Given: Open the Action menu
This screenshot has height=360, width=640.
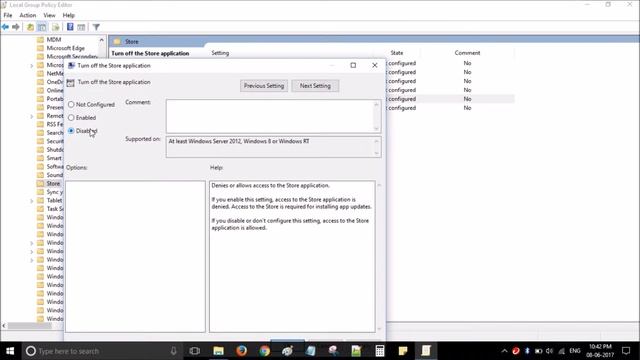Looking at the screenshot, I should 28,15.
